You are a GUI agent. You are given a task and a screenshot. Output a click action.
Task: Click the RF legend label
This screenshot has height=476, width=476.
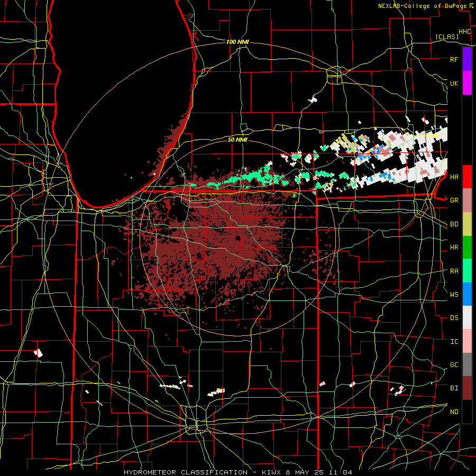tap(454, 59)
